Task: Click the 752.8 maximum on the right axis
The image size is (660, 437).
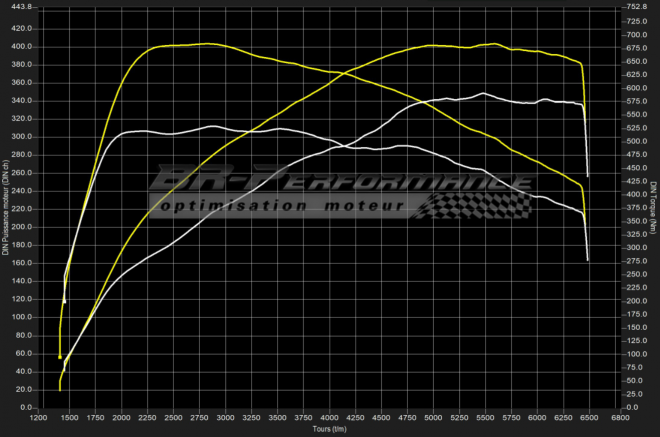Action: coord(635,6)
